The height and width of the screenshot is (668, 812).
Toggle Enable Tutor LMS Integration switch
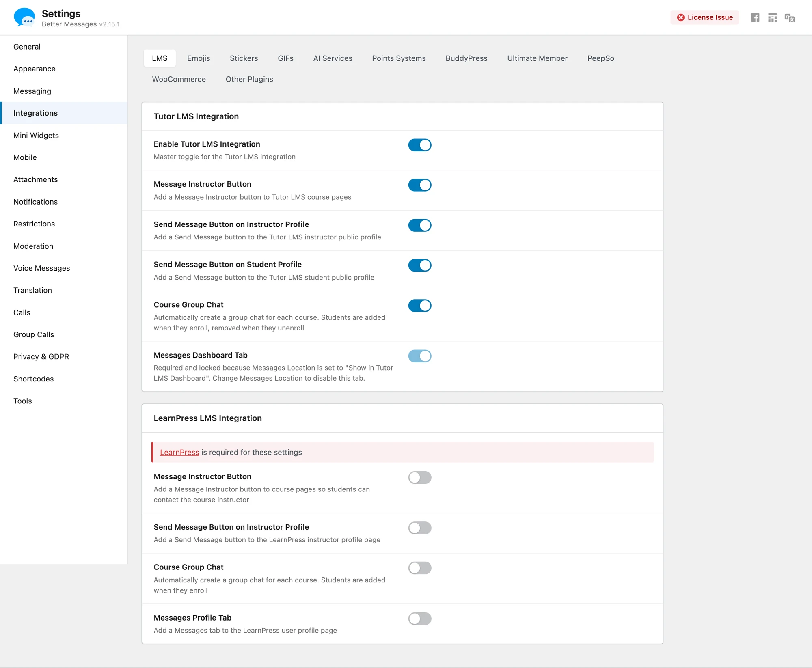pos(420,145)
